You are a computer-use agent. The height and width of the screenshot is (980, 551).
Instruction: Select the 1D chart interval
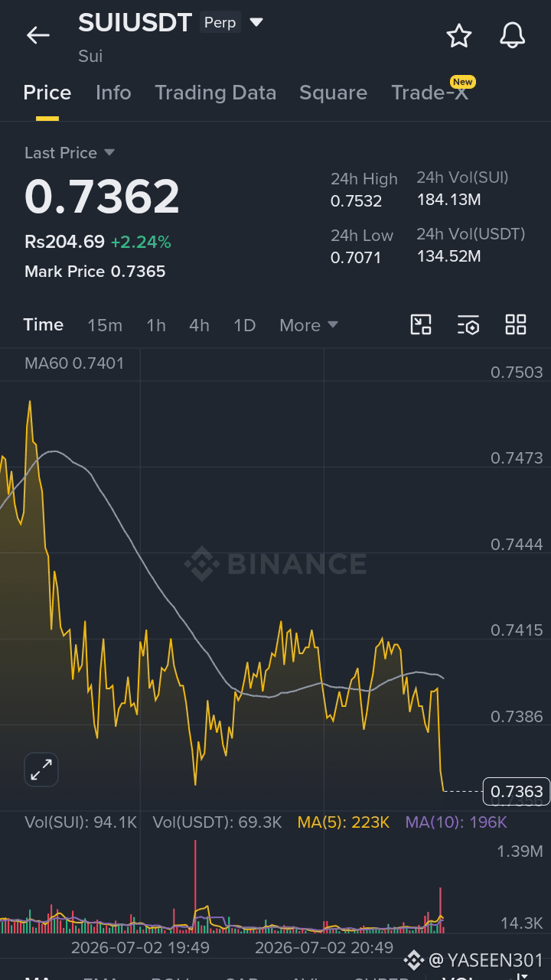click(x=244, y=325)
